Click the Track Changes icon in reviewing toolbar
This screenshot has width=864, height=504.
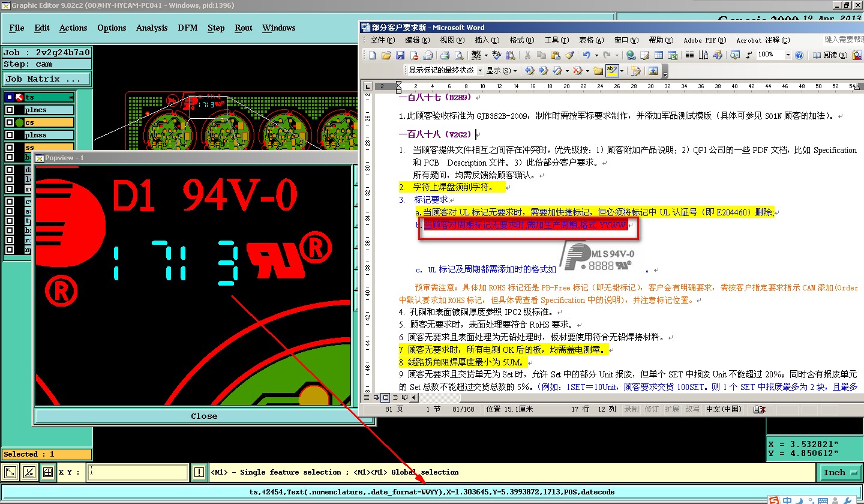click(635, 70)
